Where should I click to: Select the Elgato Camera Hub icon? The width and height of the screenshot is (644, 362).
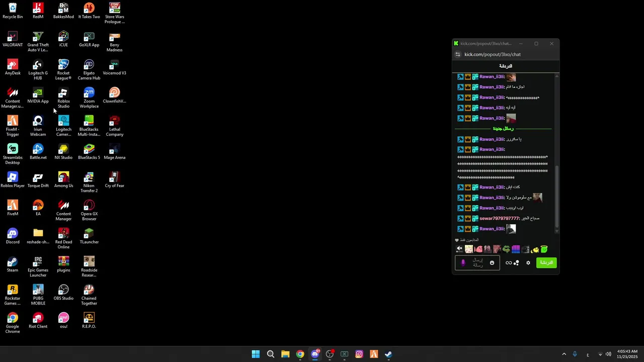click(x=89, y=69)
